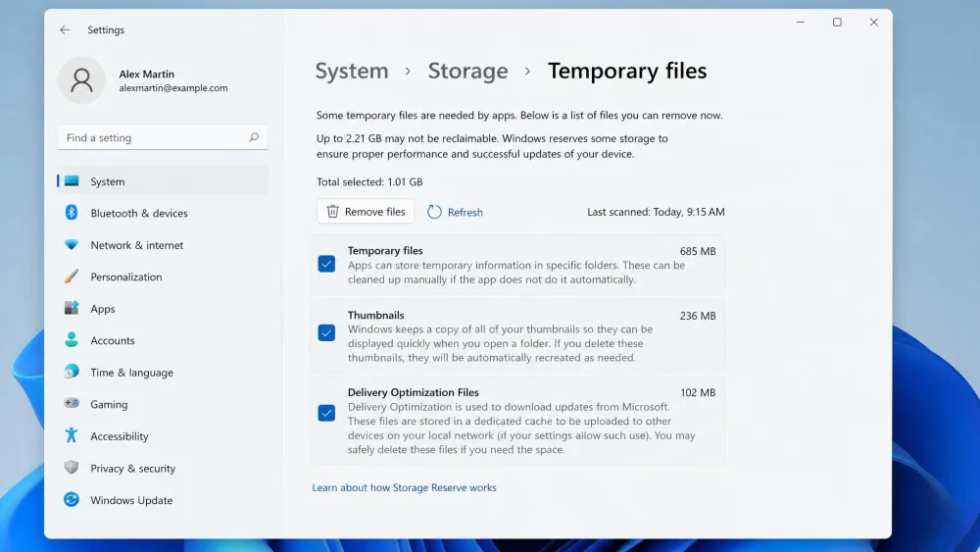Select the Thumbnails item title
This screenshot has width=980, height=552.
(x=375, y=315)
